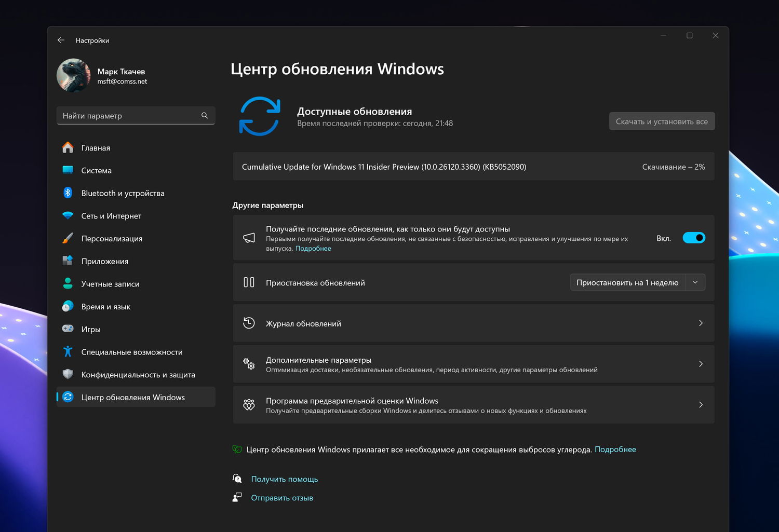This screenshot has height=532, width=779.
Task: Open Программа предварительной оценки Windows chevron
Action: 701,405
